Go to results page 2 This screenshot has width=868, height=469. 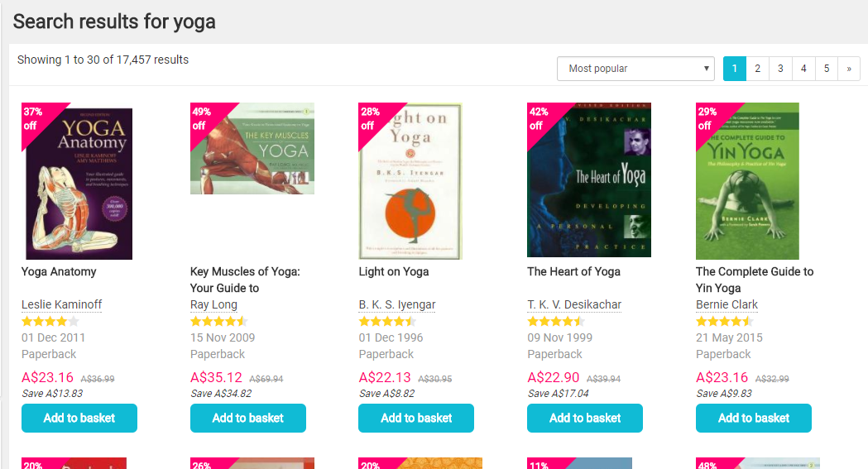(757, 69)
